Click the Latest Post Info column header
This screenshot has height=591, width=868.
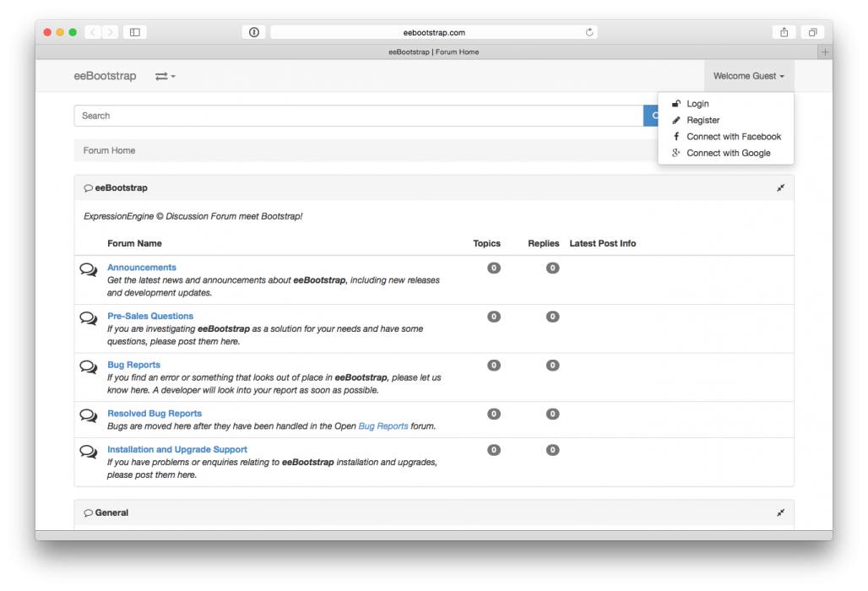[x=602, y=243]
